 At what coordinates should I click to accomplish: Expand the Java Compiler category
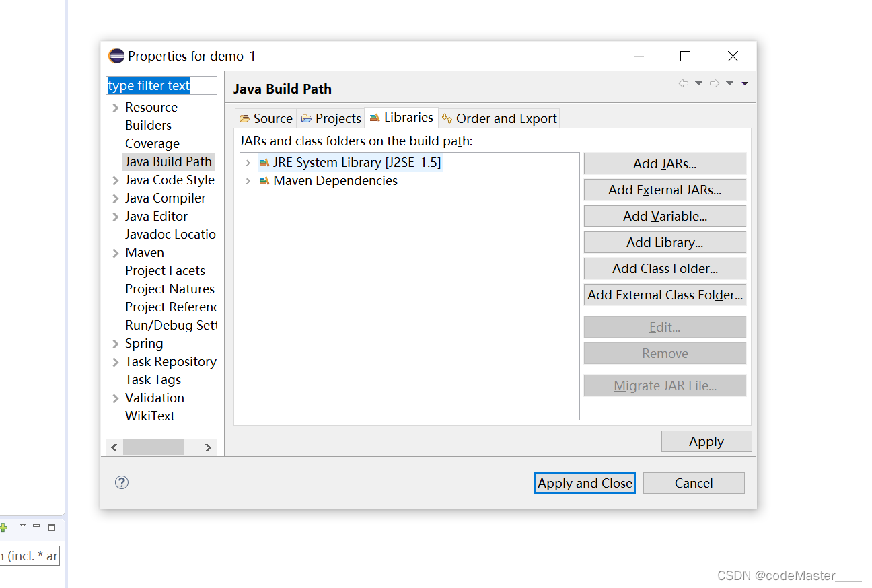click(116, 198)
